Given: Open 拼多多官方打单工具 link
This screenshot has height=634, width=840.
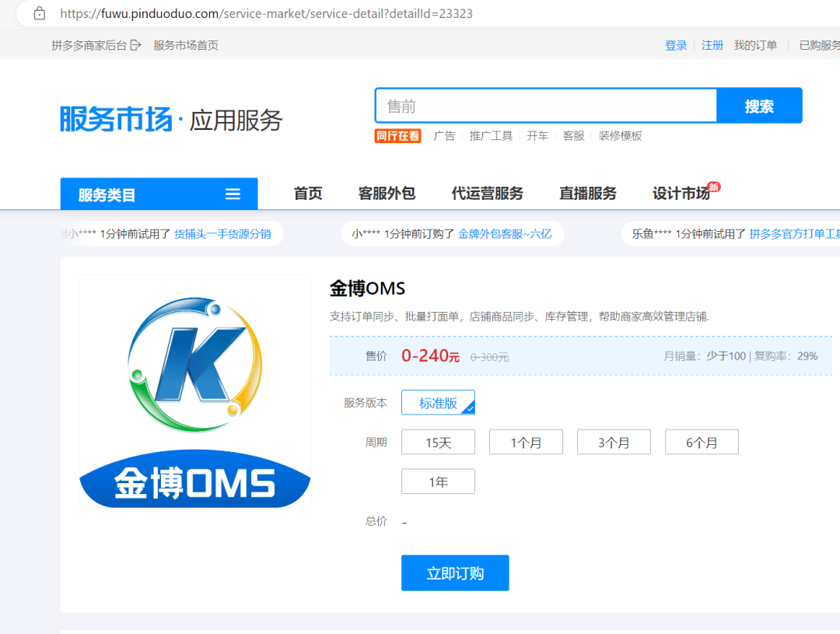Looking at the screenshot, I should (x=794, y=234).
